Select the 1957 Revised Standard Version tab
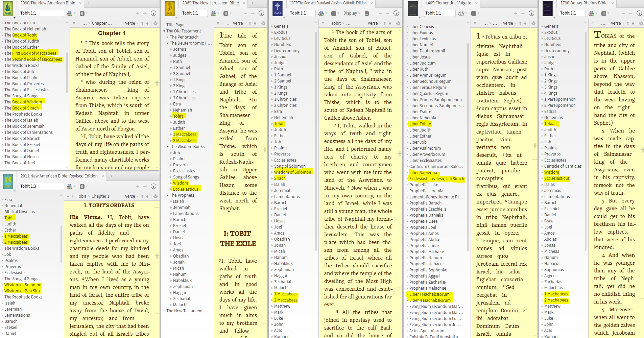This screenshot has height=338, width=644. coord(328,3)
